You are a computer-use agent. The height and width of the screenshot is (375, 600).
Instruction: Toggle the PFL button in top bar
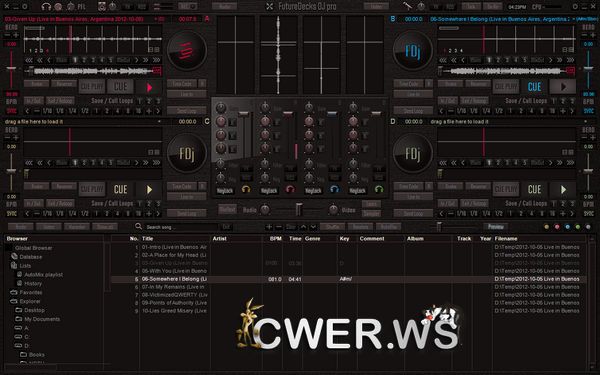coord(82,7)
